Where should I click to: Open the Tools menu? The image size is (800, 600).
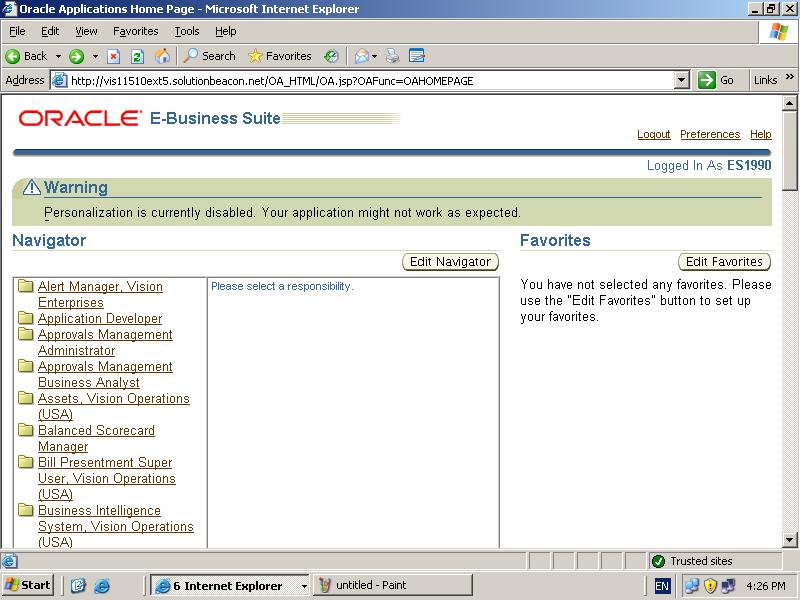pyautogui.click(x=187, y=31)
